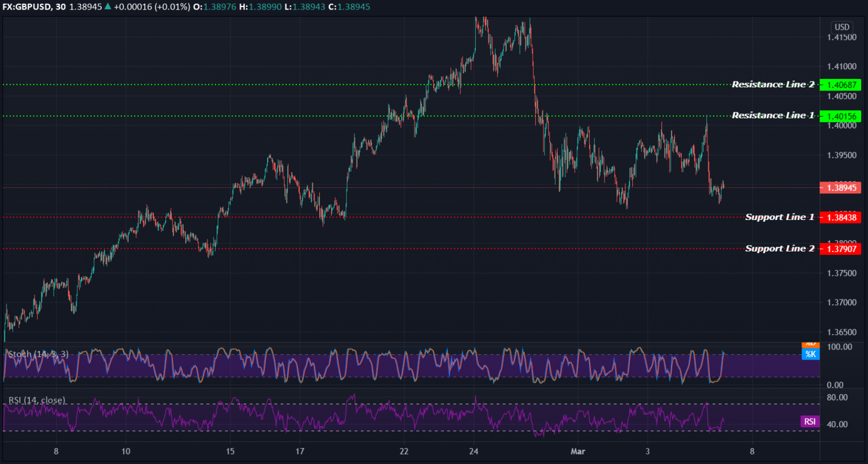
Task: Click the Mar date label on time axis
Action: 577,451
